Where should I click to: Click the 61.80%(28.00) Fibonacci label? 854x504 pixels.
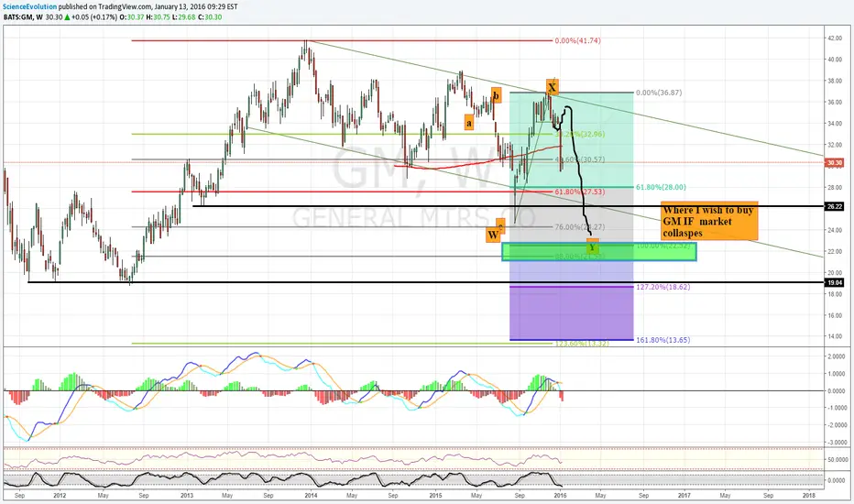(661, 187)
